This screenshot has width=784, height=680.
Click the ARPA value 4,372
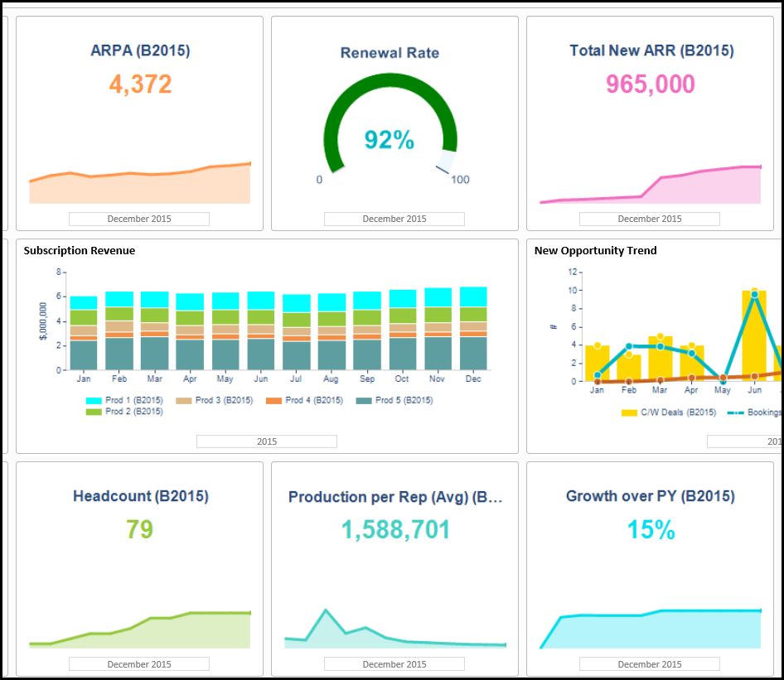click(x=140, y=84)
